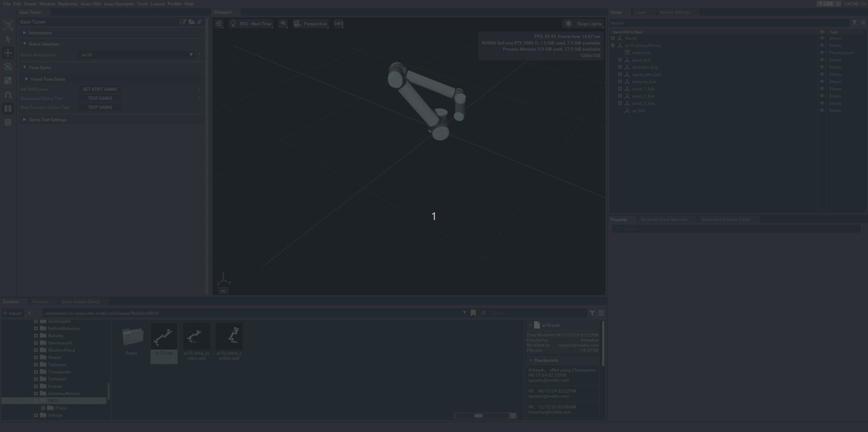Select checkpoint #9 entry
868x432 pixels.
[x=562, y=394]
